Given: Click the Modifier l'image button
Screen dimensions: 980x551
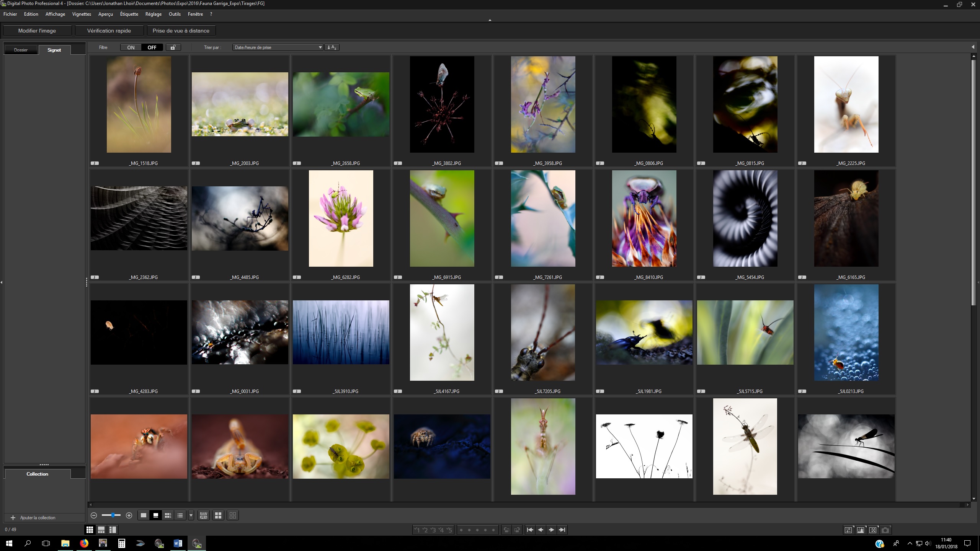Looking at the screenshot, I should tap(37, 31).
